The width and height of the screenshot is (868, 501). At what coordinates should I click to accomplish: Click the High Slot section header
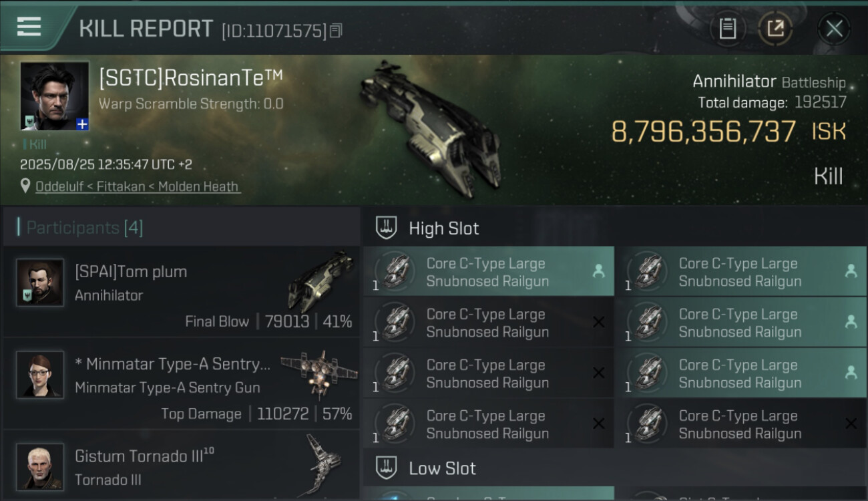[x=443, y=228]
